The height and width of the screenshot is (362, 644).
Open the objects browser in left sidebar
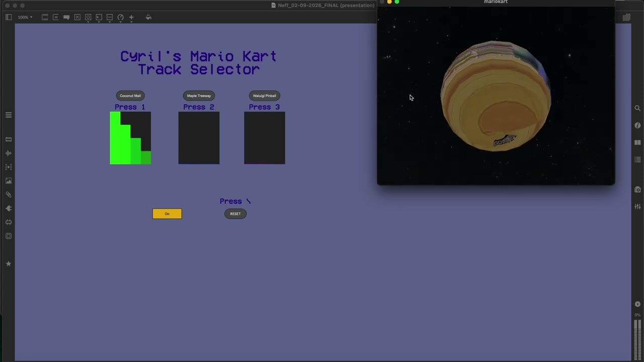tap(9, 139)
